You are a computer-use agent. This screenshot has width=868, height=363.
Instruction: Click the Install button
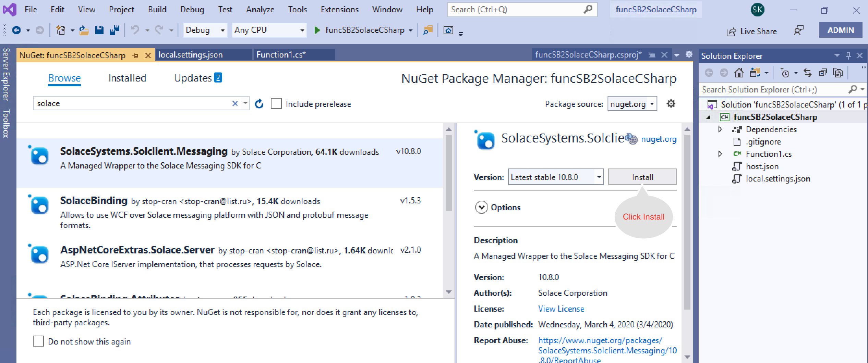(x=642, y=177)
